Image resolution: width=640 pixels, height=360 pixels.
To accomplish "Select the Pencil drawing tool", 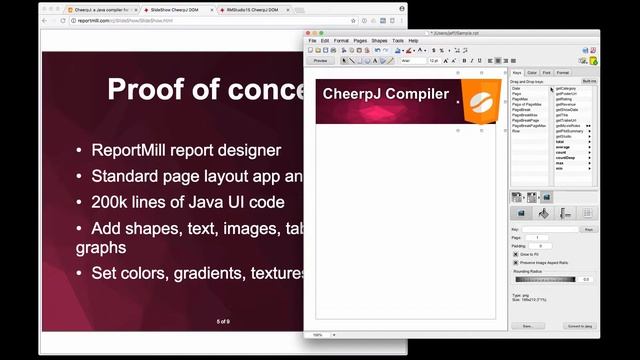I will tap(391, 61).
